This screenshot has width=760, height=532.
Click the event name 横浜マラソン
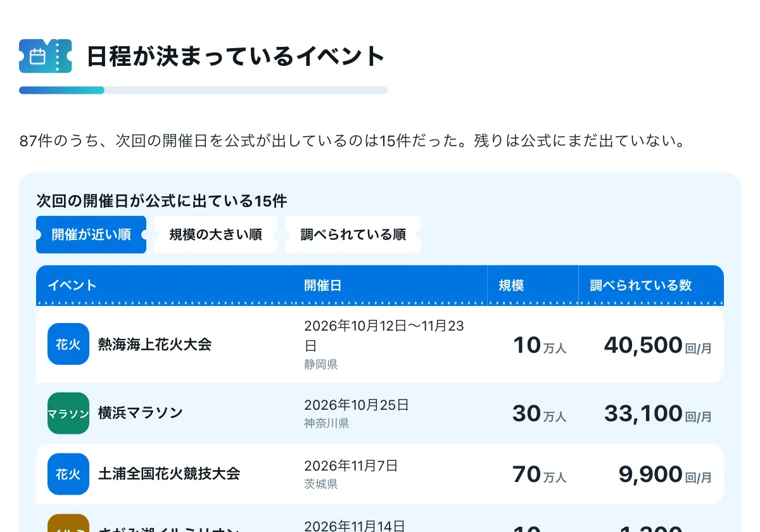141,413
